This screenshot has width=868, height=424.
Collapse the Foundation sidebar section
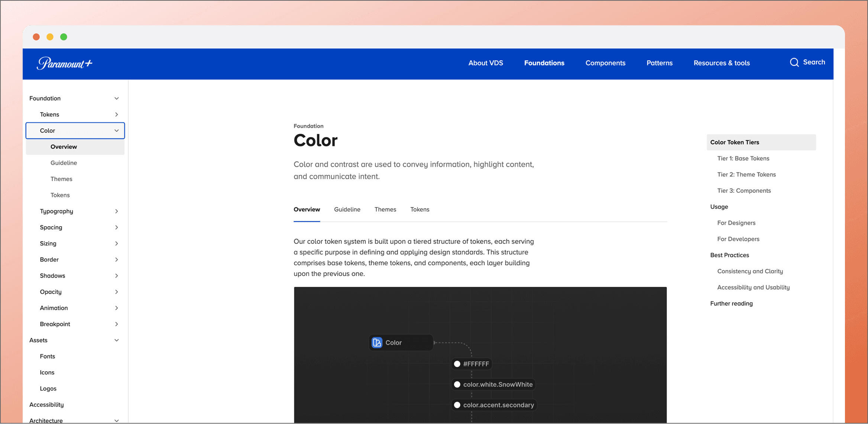point(116,98)
